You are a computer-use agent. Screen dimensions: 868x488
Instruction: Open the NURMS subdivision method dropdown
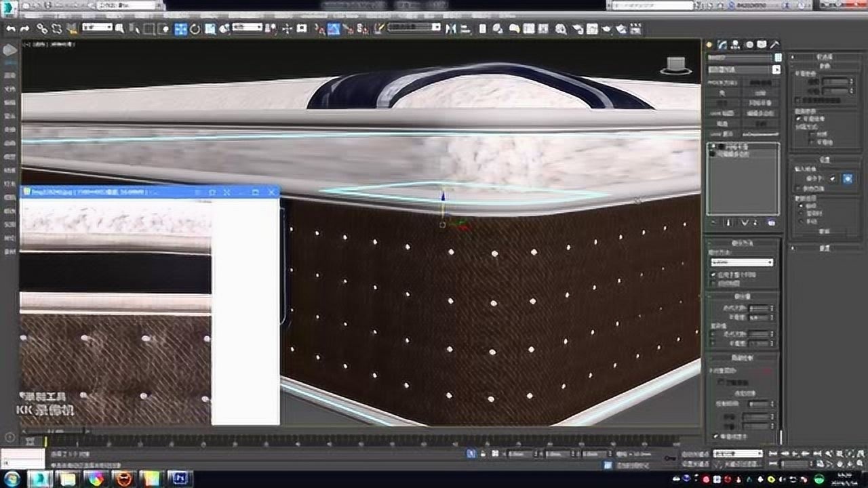742,262
